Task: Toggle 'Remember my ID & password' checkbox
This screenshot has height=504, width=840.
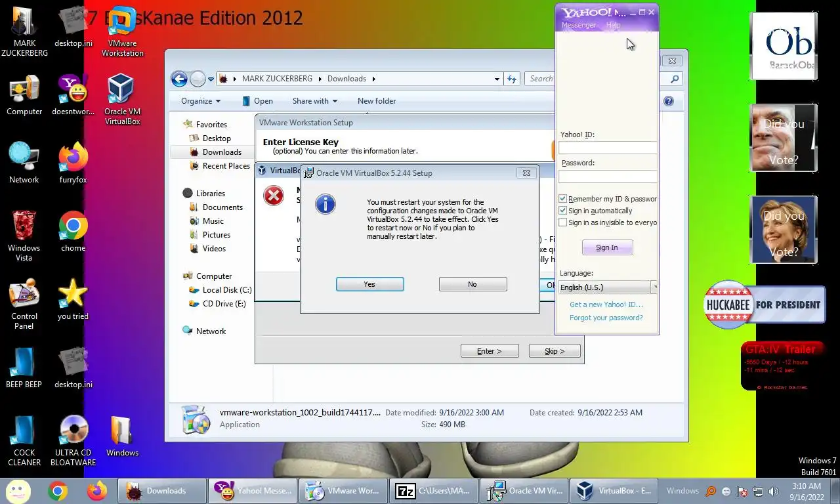Action: tap(562, 199)
